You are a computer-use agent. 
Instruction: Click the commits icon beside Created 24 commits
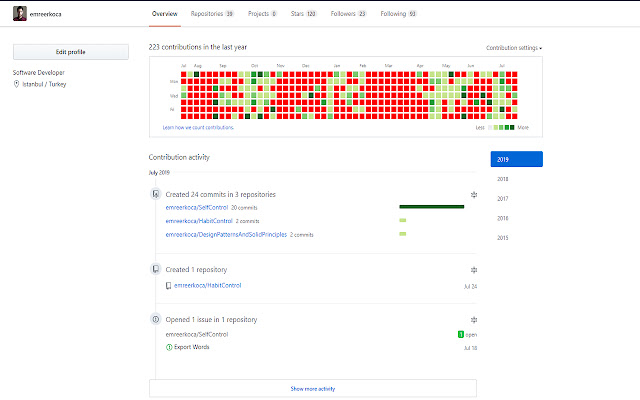pos(156,194)
